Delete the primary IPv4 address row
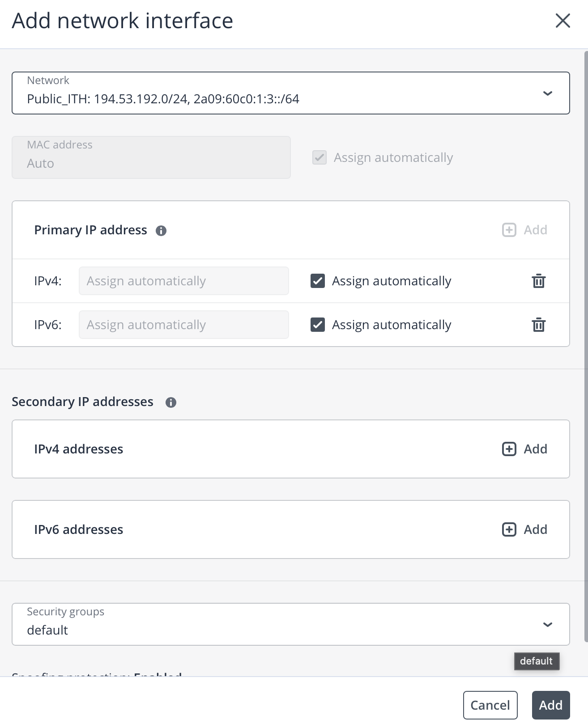The width and height of the screenshot is (588, 728). (x=538, y=281)
